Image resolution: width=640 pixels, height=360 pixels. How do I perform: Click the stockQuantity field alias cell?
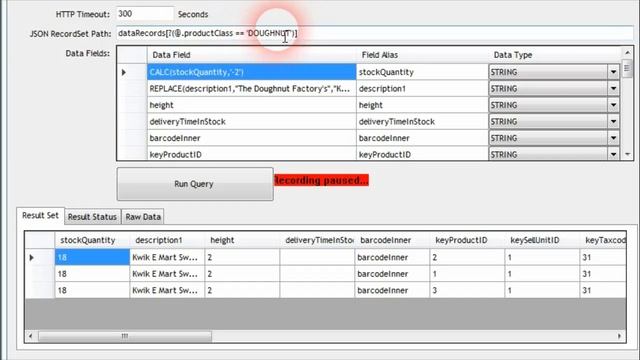(x=422, y=72)
